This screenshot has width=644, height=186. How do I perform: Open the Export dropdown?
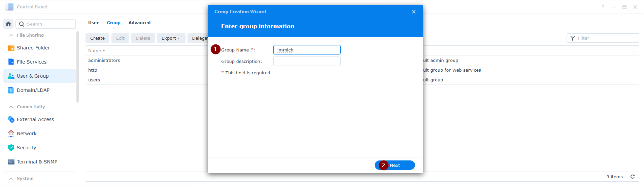tap(171, 38)
